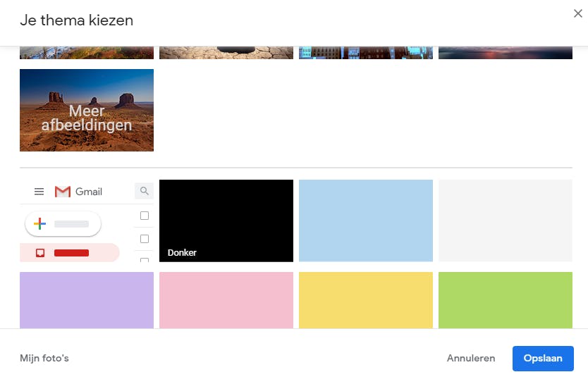Viewport: 588px width, 384px height.
Task: Click the colorful plus compose icon
Action: tap(39, 223)
